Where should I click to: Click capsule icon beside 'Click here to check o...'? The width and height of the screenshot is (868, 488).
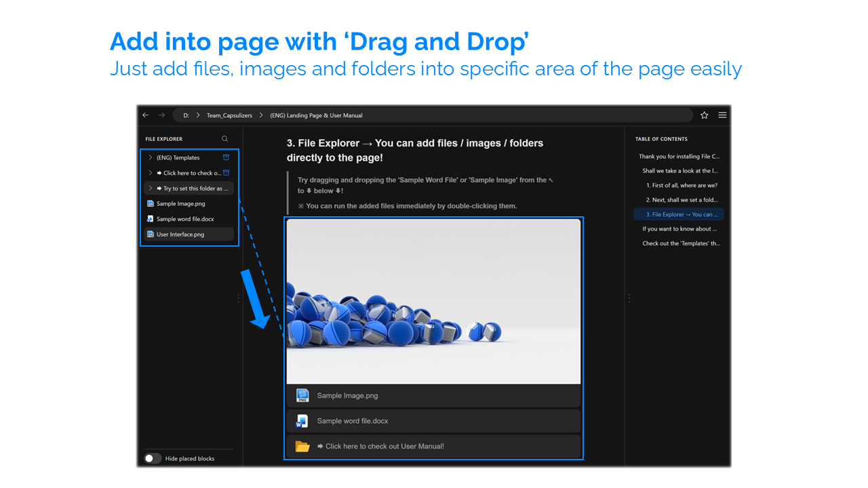[226, 173]
